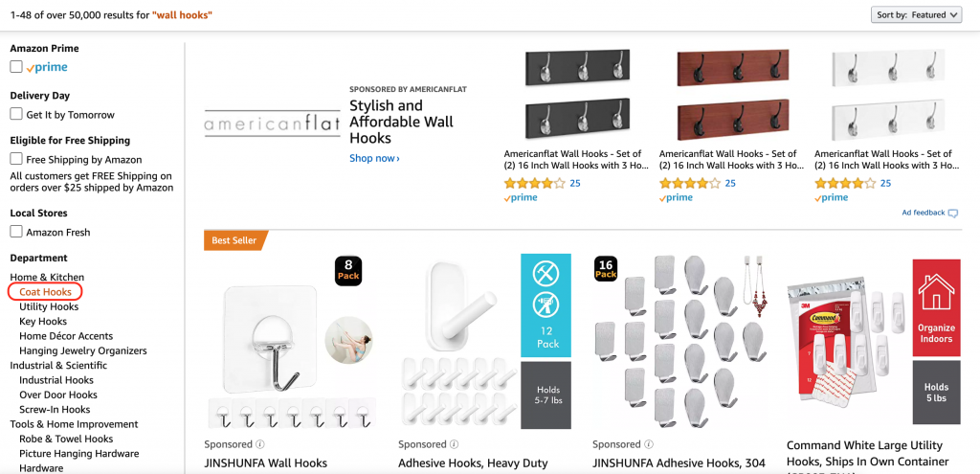Click the 8 Pack wall hooks product image
Image resolution: width=980 pixels, height=474 pixels.
(x=293, y=341)
